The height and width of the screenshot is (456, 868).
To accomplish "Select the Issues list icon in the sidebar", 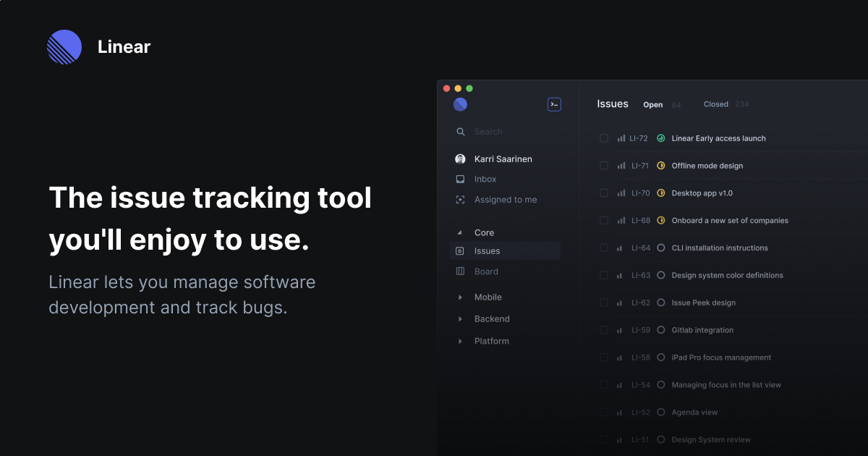I will click(x=460, y=251).
